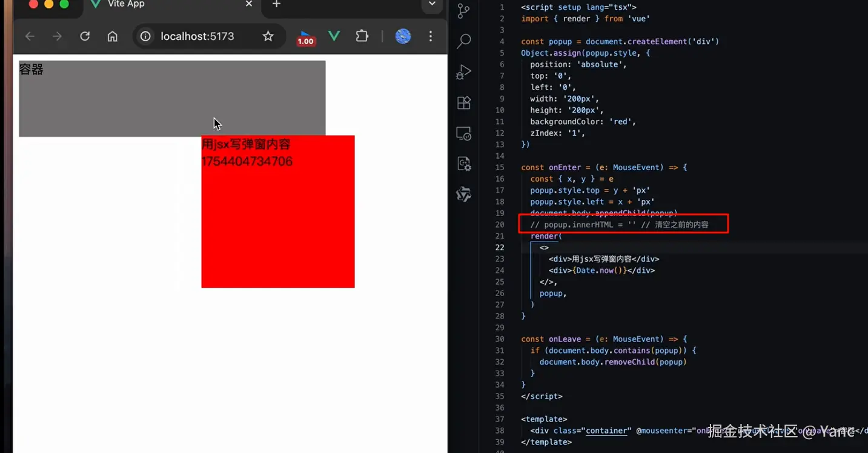Go back in the Chrome browser
This screenshot has height=453, width=868.
[x=30, y=36]
